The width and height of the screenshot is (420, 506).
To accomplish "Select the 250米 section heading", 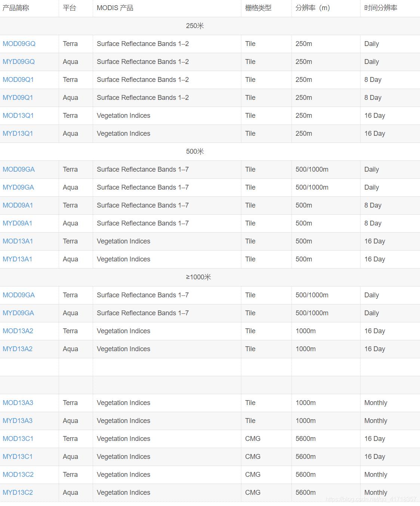I will tap(195, 26).
